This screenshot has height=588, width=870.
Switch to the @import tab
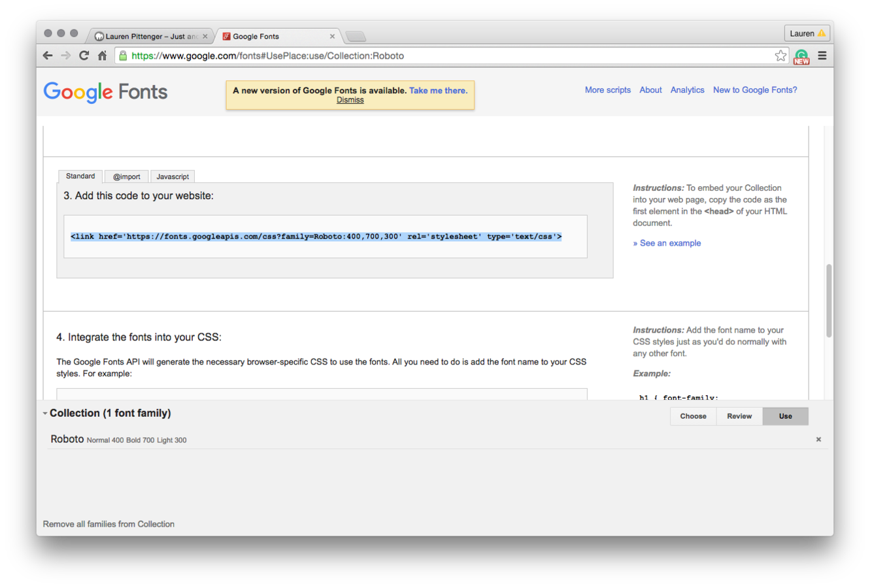point(126,177)
